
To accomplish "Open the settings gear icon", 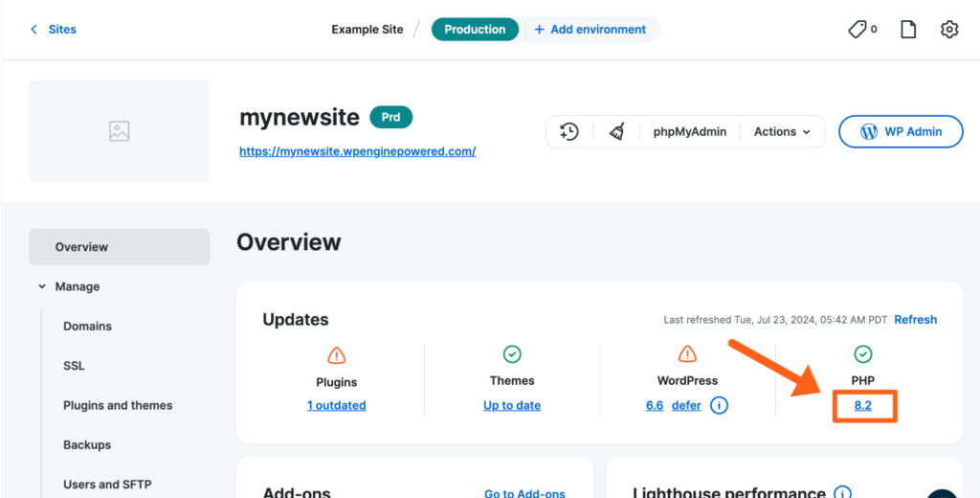I will point(948,30).
